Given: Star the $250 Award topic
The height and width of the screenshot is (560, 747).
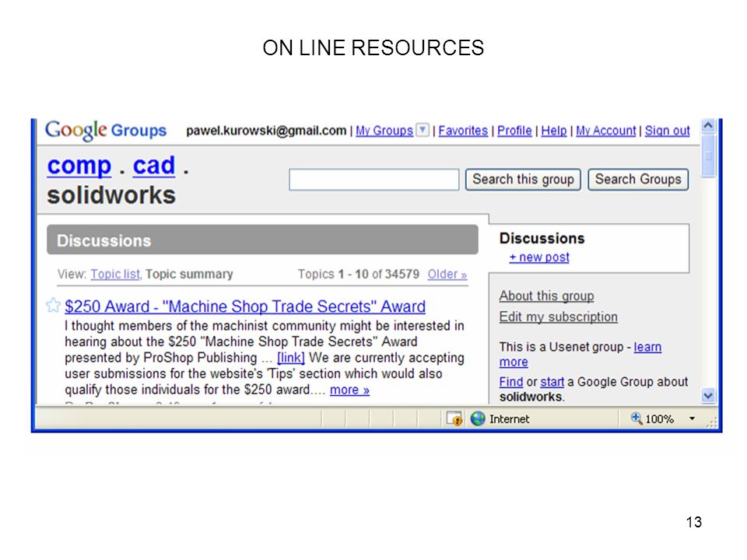Looking at the screenshot, I should coord(54,305).
